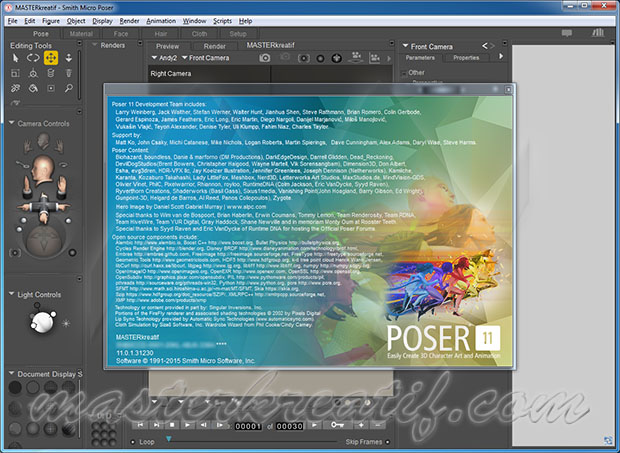Click the current frame field 00001
The height and width of the screenshot is (453, 620).
click(248, 426)
